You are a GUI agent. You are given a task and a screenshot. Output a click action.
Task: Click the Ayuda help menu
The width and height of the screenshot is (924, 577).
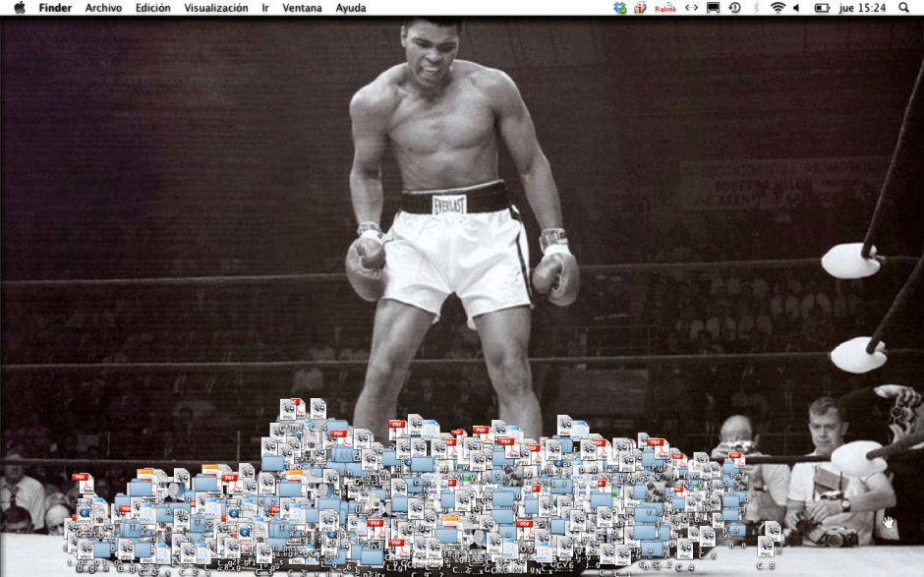351,8
